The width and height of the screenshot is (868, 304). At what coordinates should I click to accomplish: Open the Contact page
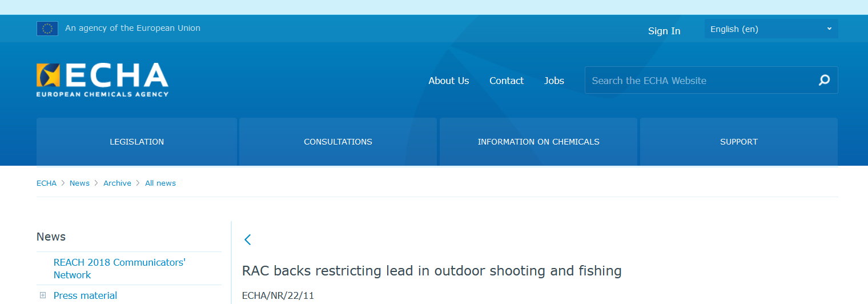[x=507, y=81]
